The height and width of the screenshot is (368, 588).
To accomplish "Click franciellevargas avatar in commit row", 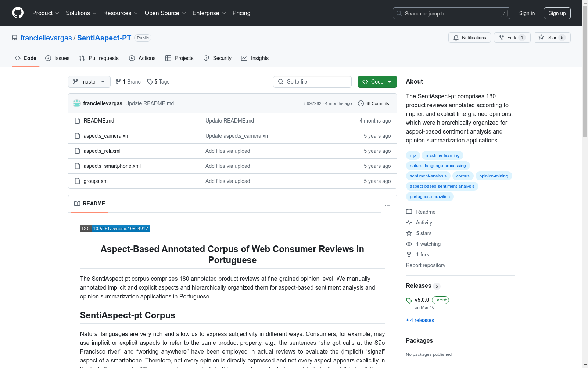I will pyautogui.click(x=77, y=103).
